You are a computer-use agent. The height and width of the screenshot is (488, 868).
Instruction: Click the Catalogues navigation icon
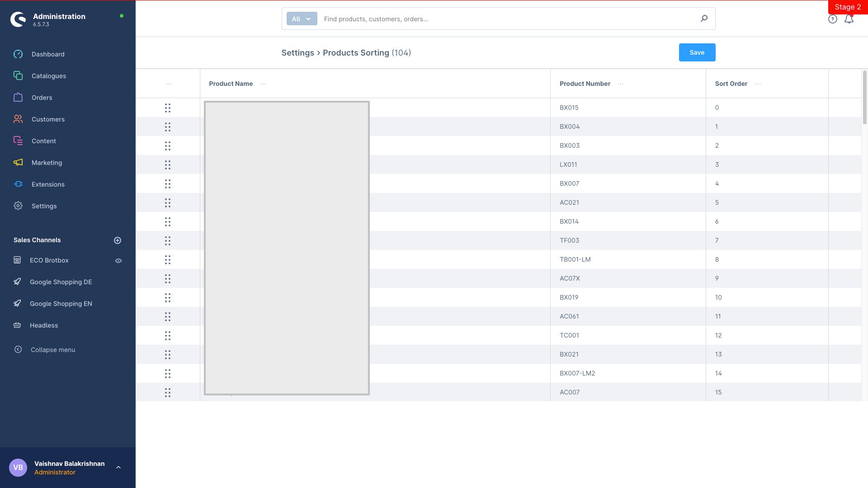[x=17, y=76]
